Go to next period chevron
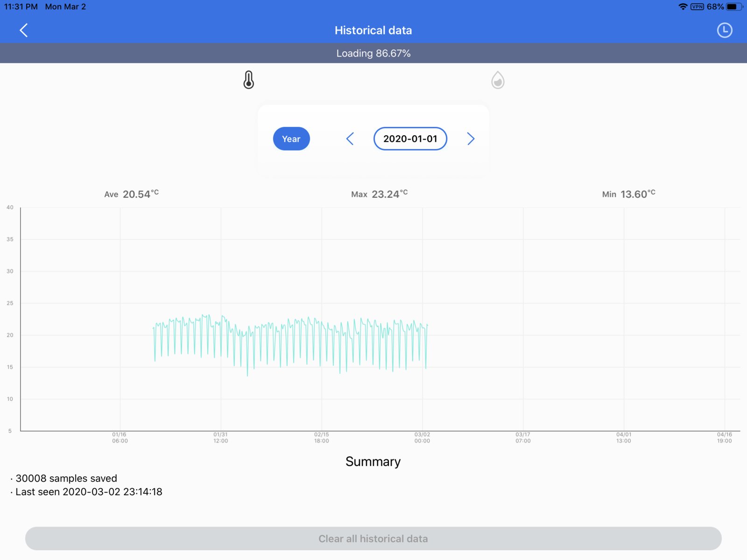This screenshot has height=560, width=747. (471, 139)
